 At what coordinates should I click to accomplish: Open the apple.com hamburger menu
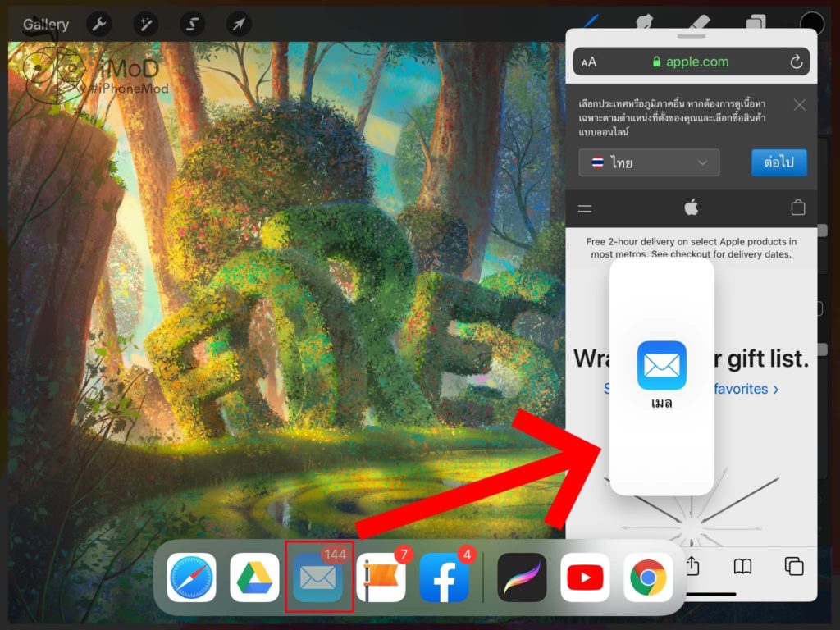(585, 208)
